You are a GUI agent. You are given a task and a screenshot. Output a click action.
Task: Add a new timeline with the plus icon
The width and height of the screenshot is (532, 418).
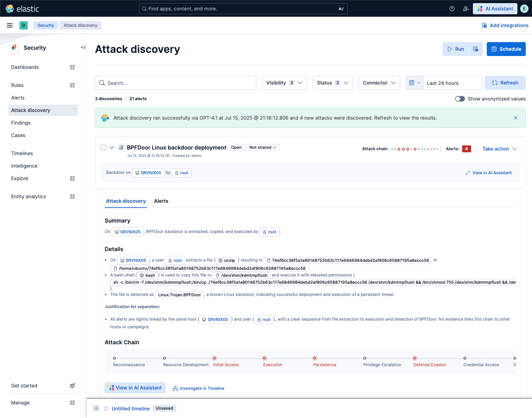point(96,408)
